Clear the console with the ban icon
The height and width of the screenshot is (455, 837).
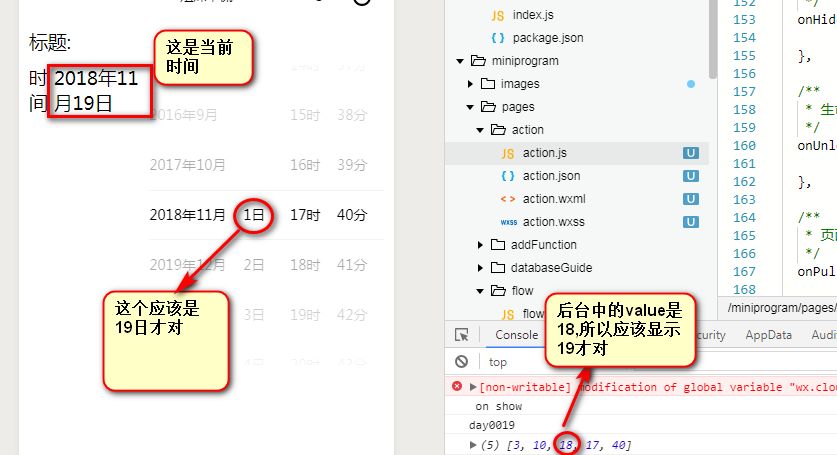pyautogui.click(x=462, y=362)
